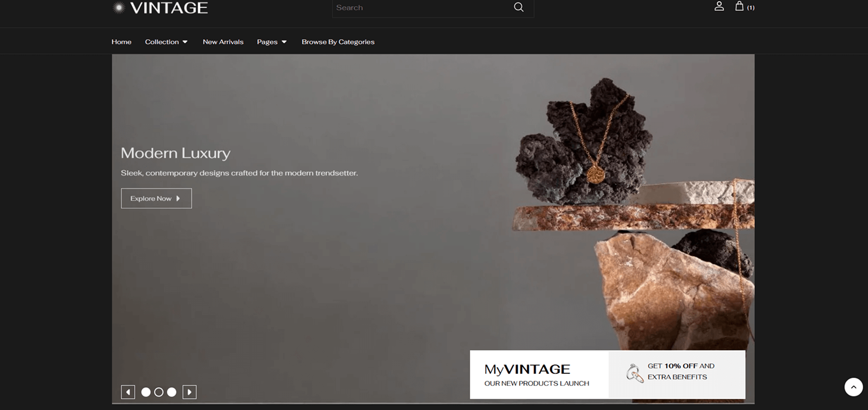Open the shopping bag cart icon
Image resolution: width=868 pixels, height=410 pixels.
click(739, 6)
